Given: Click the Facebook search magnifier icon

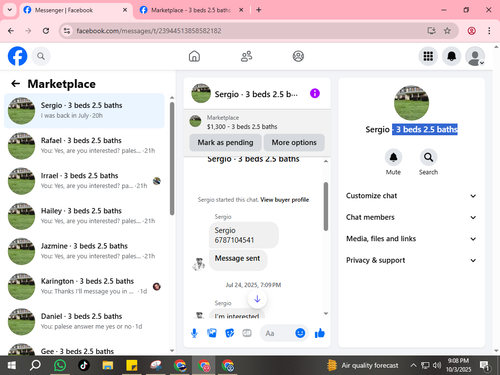Looking at the screenshot, I should pyautogui.click(x=41, y=56).
